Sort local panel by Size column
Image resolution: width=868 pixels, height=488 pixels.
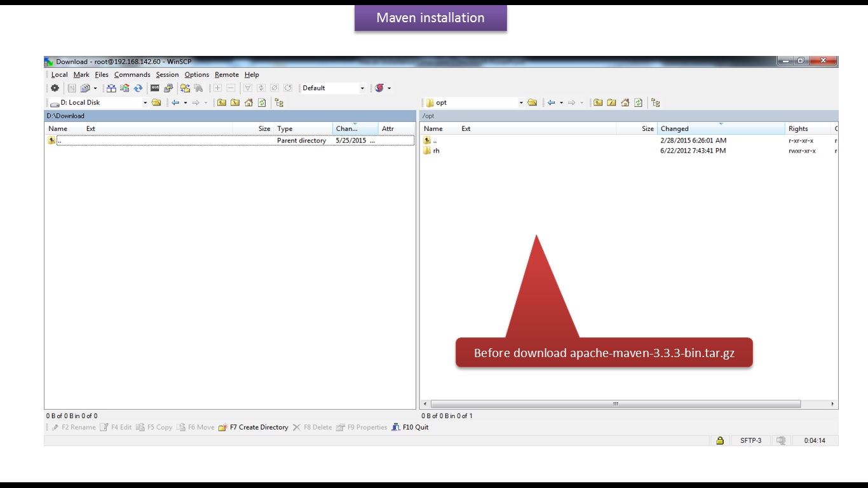click(x=254, y=129)
